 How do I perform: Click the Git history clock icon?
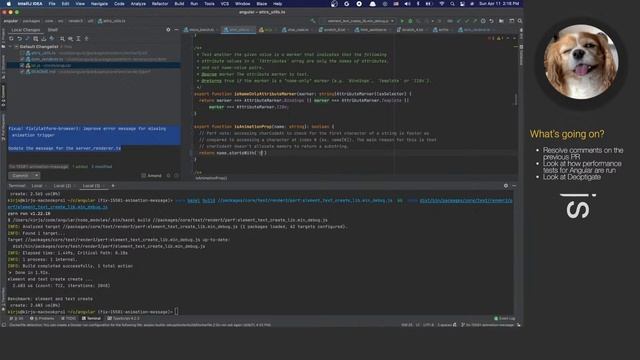click(x=483, y=21)
